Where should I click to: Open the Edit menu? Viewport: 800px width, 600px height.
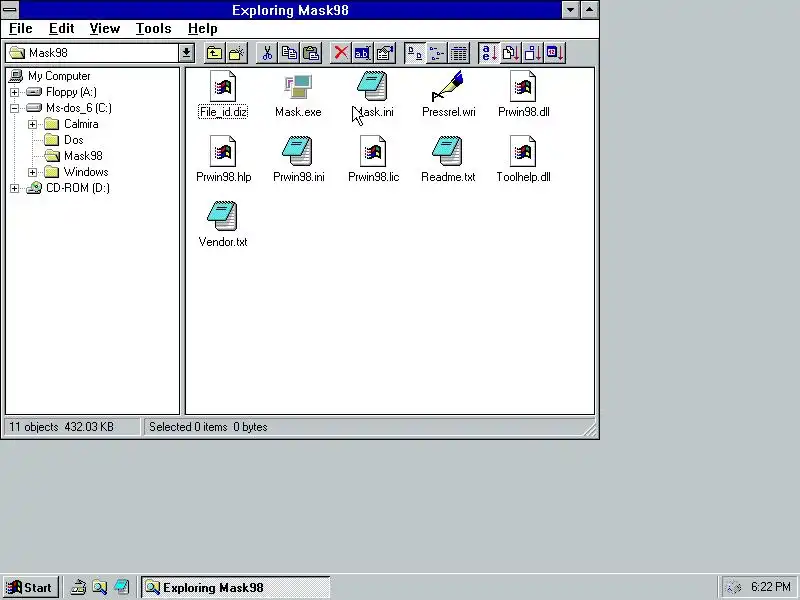[x=61, y=29]
